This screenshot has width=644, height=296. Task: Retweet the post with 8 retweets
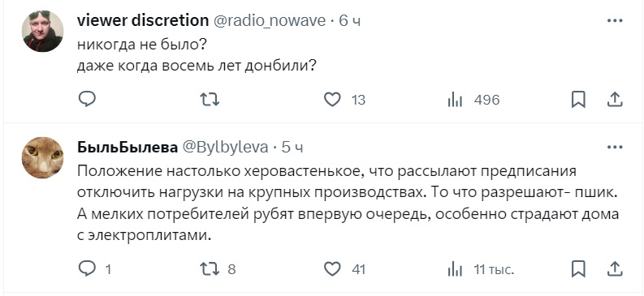(x=218, y=269)
